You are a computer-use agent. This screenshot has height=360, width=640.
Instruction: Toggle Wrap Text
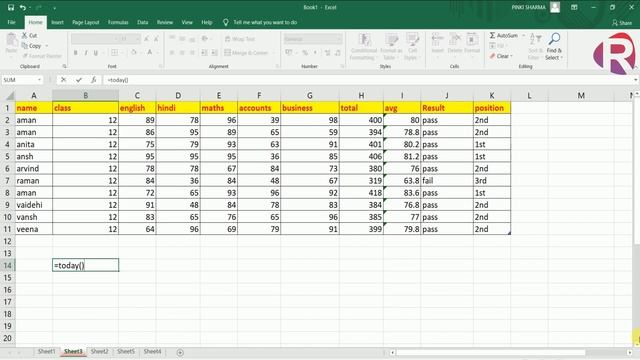pyautogui.click(x=240, y=39)
